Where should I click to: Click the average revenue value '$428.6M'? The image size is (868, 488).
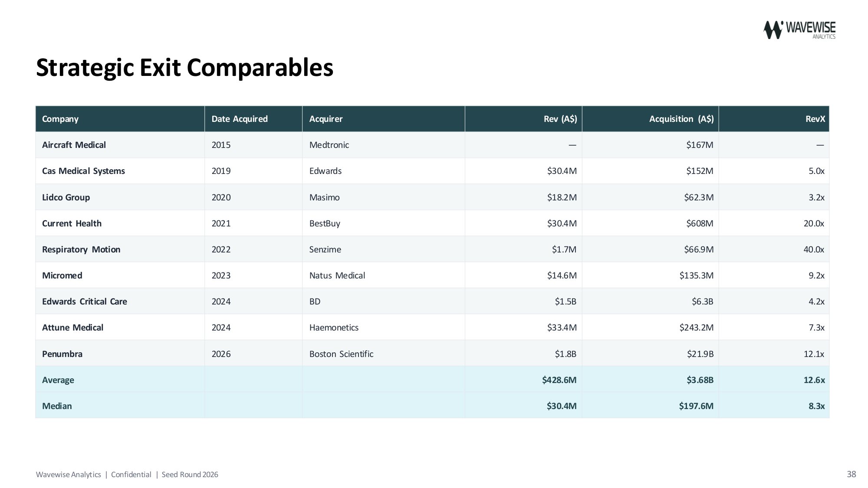(559, 380)
